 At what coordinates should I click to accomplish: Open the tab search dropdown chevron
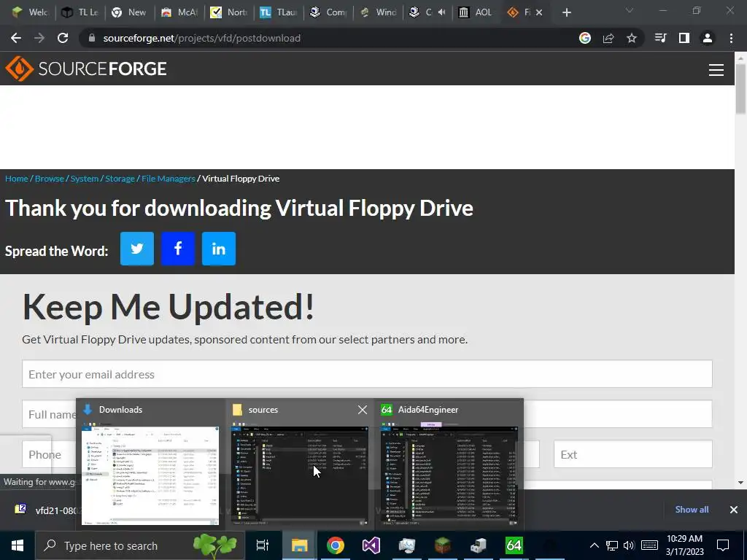pos(630,10)
